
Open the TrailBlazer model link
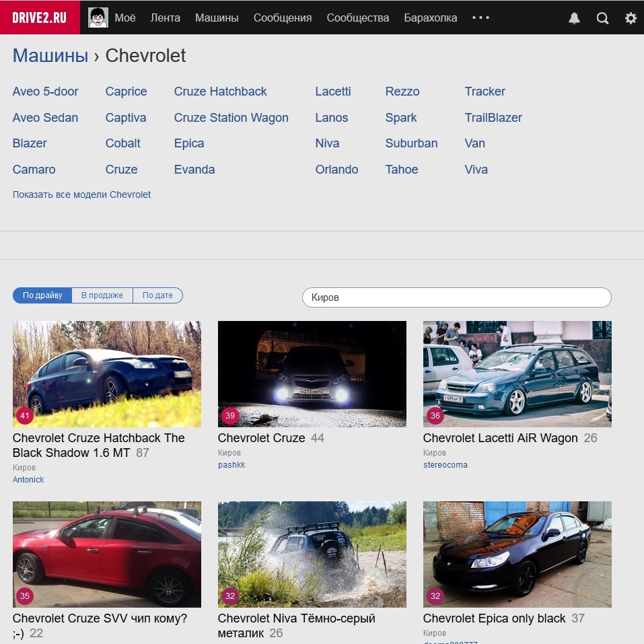pos(494,118)
